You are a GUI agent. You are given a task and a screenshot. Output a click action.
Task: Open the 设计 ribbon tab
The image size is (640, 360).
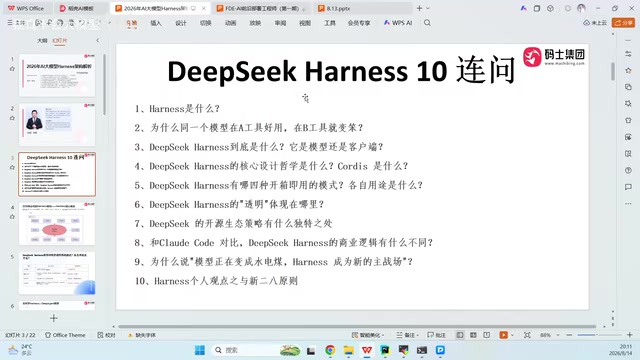(181, 23)
